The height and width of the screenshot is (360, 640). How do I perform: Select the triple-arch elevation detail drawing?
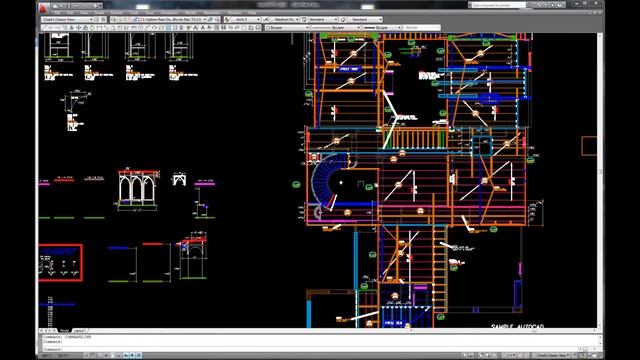[138, 189]
